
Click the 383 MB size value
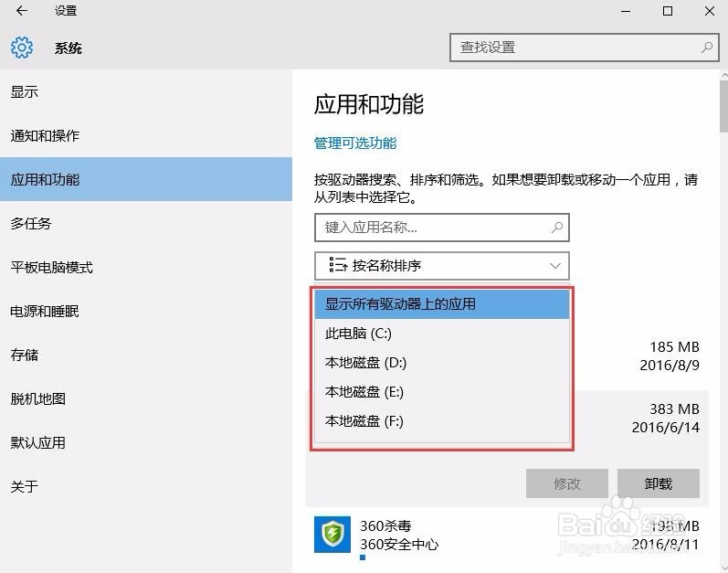(674, 409)
